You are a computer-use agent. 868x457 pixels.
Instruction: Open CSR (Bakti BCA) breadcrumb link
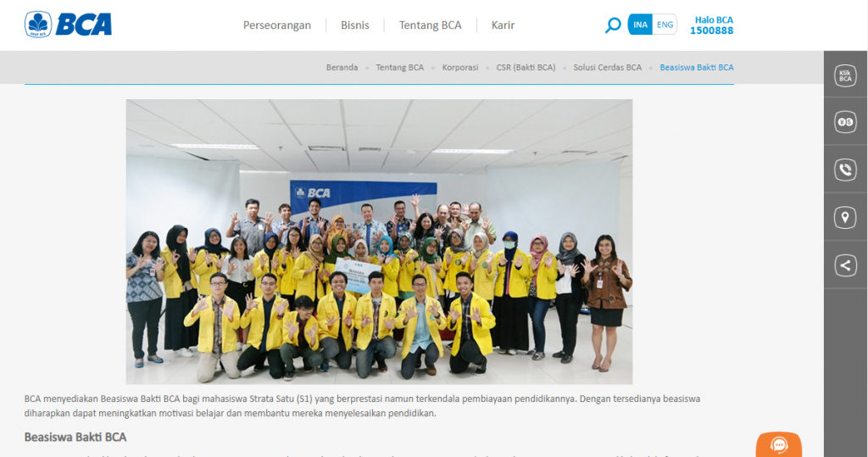[526, 67]
